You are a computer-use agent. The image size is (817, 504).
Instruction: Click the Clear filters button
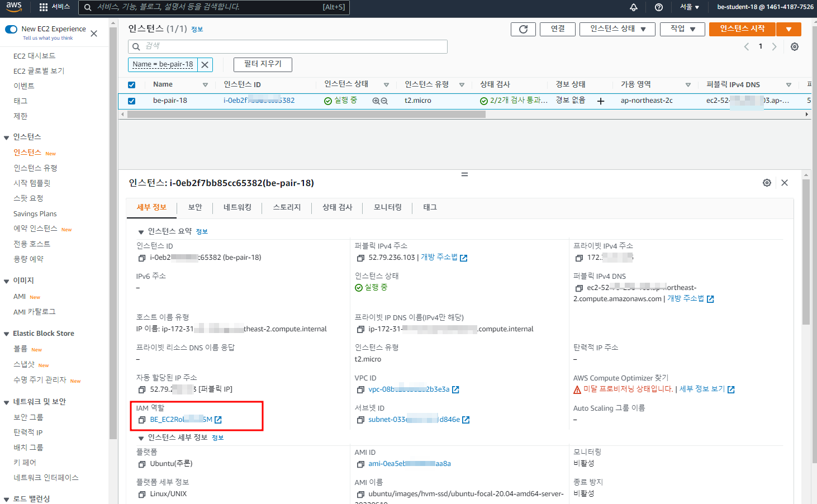click(263, 65)
